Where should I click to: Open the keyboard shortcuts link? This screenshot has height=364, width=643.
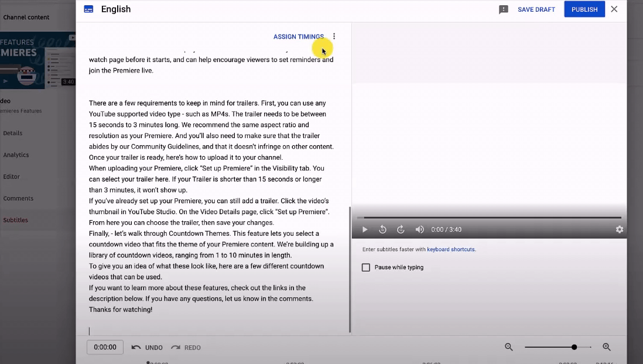coord(451,249)
